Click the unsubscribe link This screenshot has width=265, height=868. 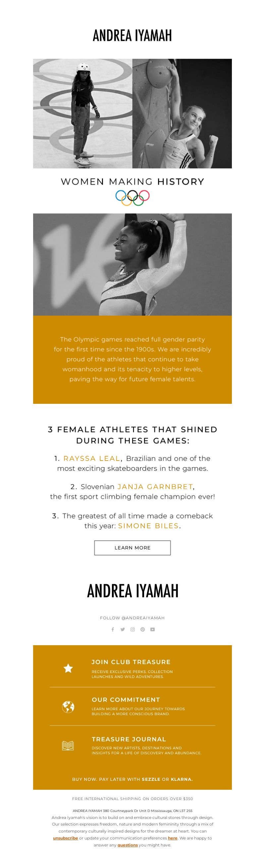[x=65, y=838]
